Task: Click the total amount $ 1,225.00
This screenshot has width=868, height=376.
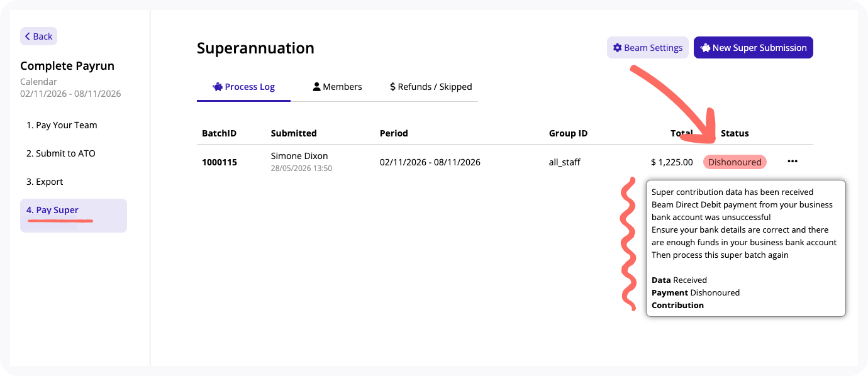Action: click(x=672, y=162)
